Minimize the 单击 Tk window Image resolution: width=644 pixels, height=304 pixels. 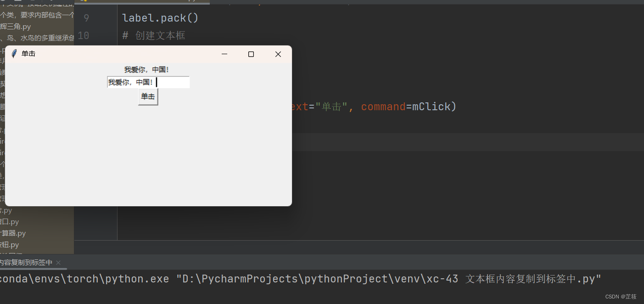coord(224,54)
